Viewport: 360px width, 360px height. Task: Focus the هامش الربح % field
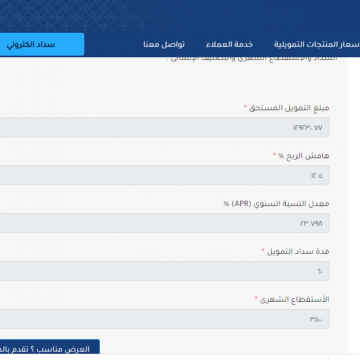[x=165, y=175]
